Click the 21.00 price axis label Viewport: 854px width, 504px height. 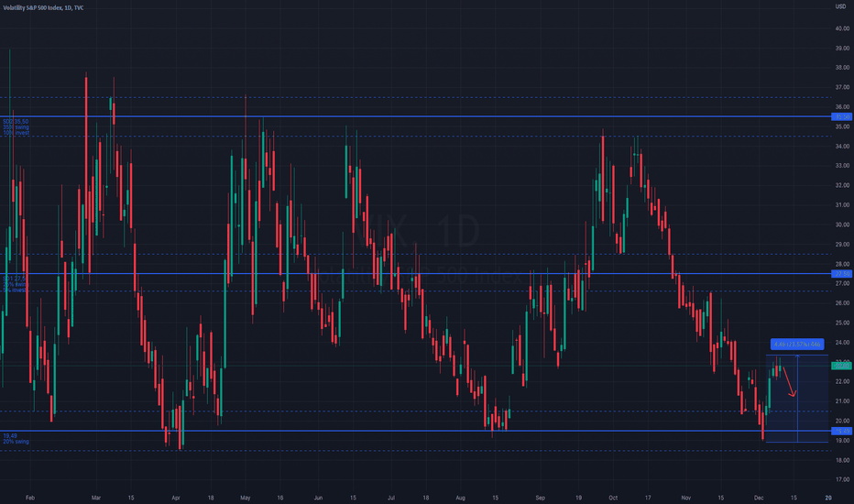click(842, 401)
